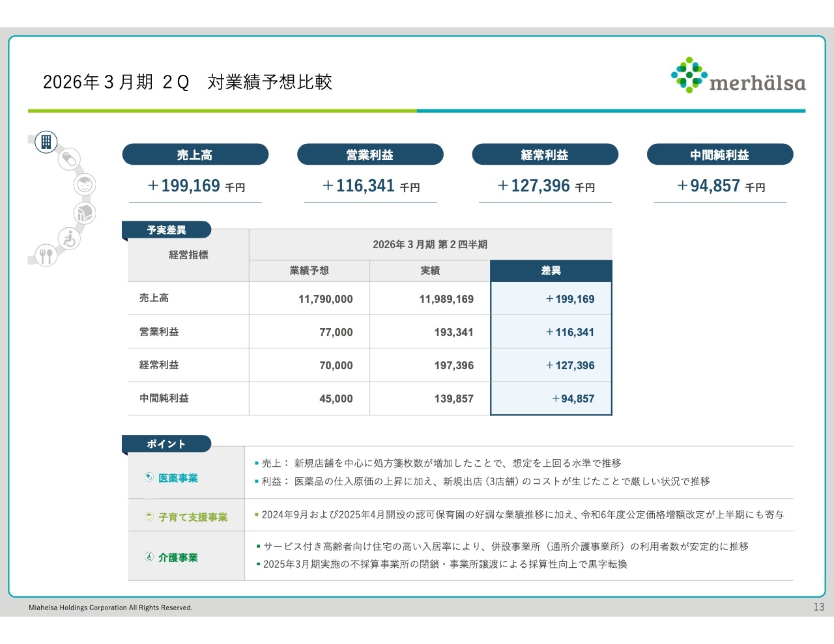
Task: Click the 営業利益 header pill
Action: [370, 155]
